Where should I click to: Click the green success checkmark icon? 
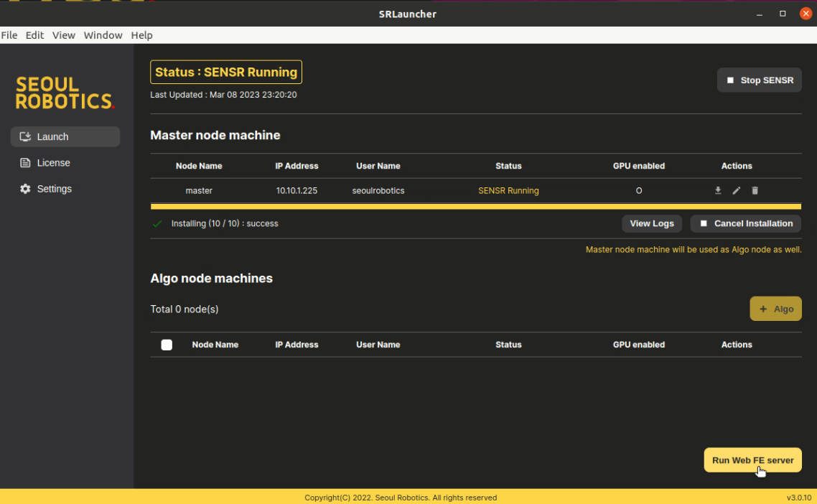(157, 223)
